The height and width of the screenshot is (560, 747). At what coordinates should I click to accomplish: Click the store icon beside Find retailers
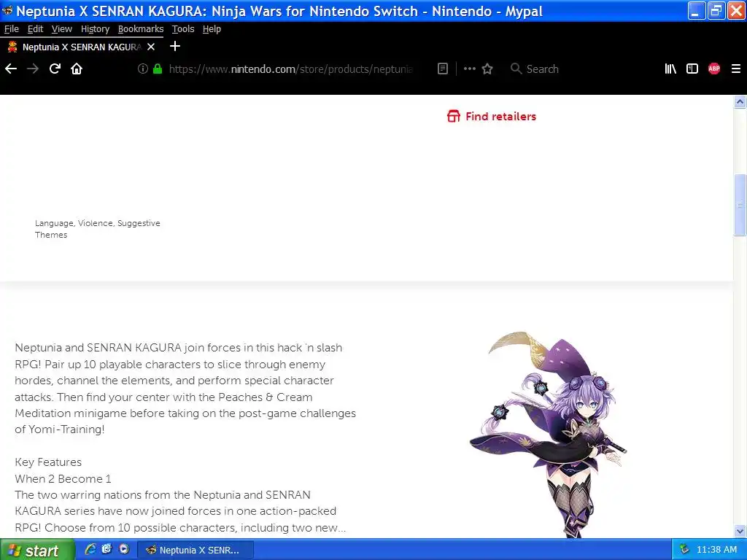(454, 116)
